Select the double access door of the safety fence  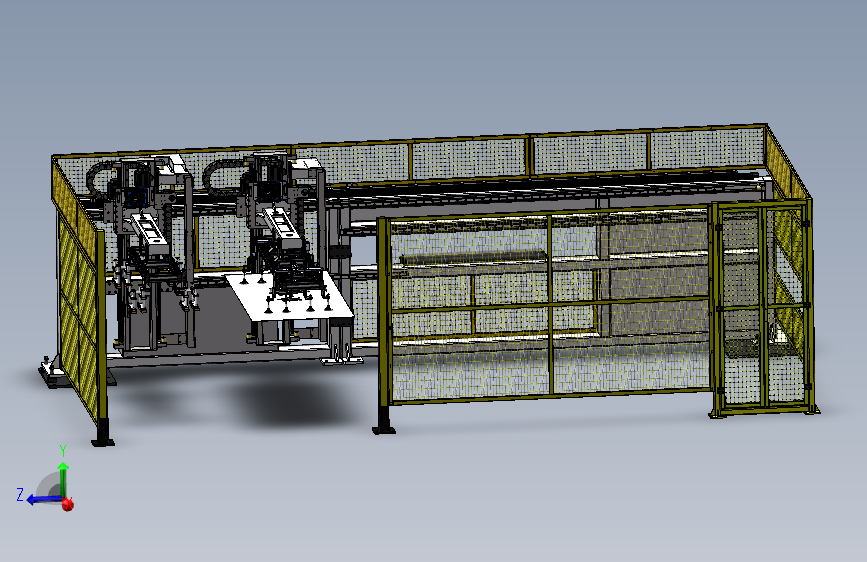click(762, 308)
